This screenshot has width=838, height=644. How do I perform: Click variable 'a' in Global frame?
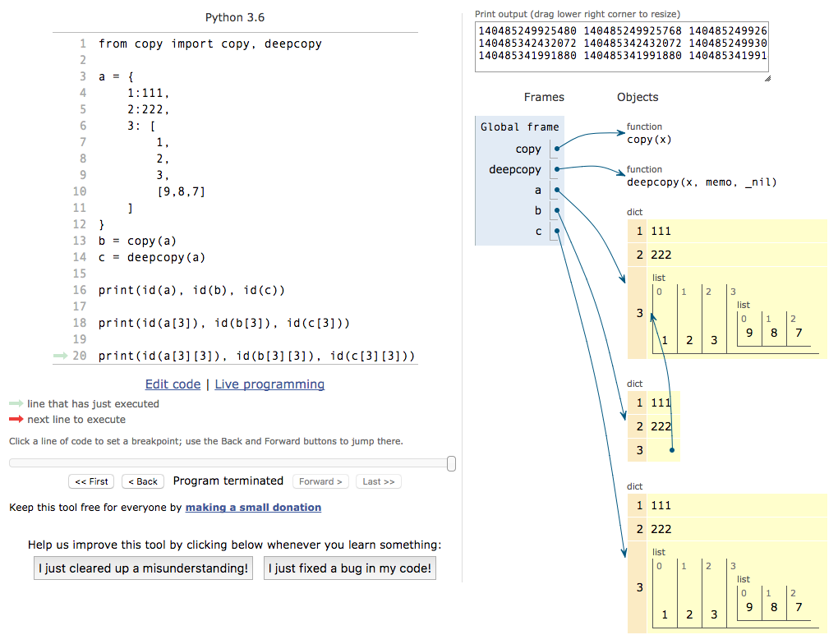537,190
